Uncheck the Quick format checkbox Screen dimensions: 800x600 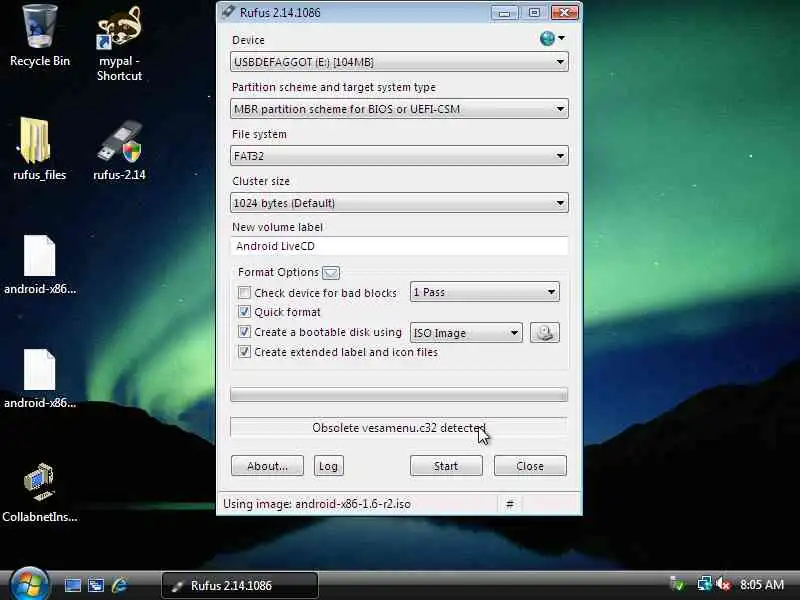tap(244, 312)
